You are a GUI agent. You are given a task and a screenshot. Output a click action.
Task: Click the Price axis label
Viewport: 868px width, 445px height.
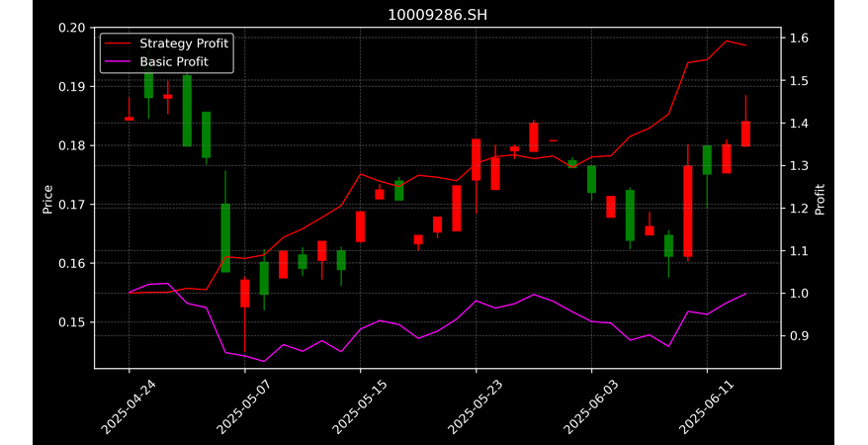click(47, 200)
